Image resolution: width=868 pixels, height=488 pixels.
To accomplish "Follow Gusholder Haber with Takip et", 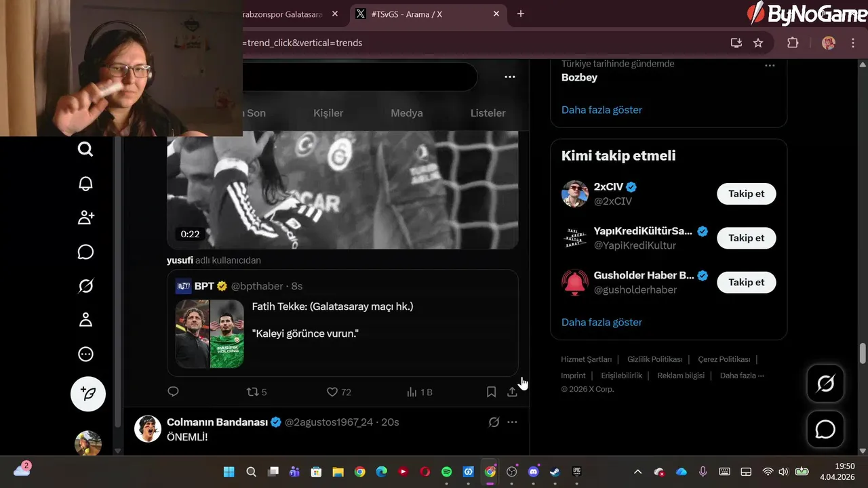I will (x=747, y=283).
